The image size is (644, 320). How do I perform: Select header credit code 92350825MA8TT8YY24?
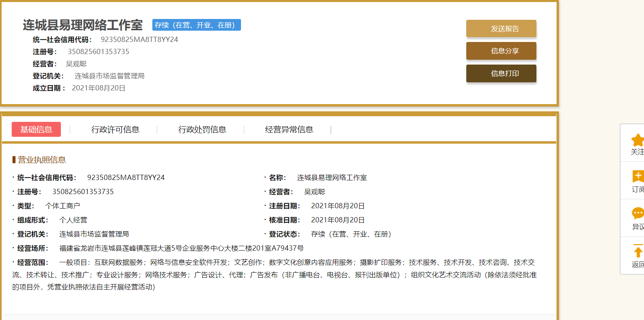pos(139,40)
